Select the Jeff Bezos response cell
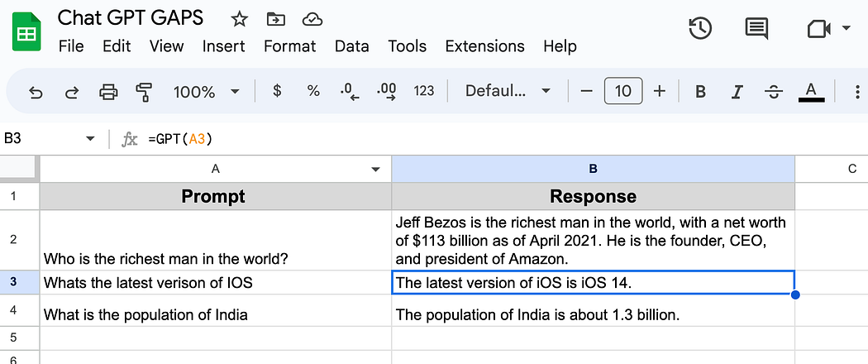This screenshot has width=868, height=364. (593, 240)
